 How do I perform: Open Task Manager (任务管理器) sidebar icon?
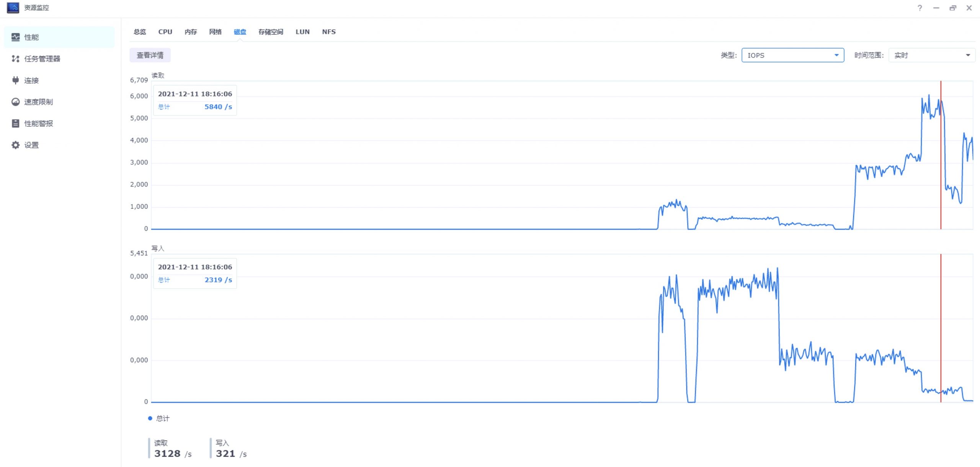click(x=15, y=59)
